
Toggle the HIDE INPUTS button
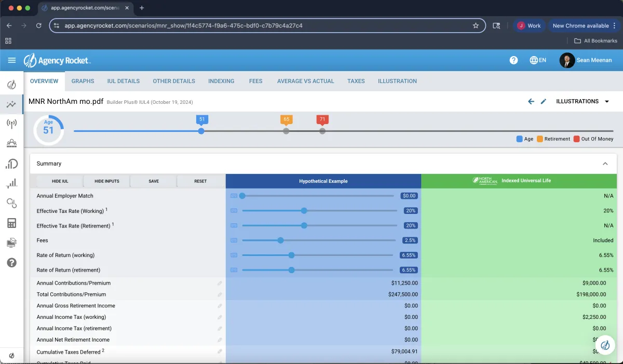106,181
